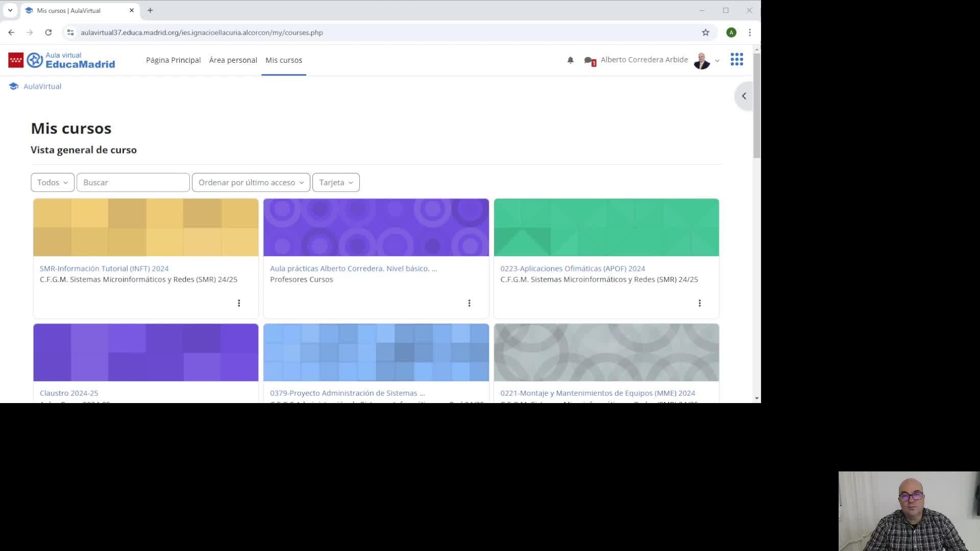Go to Página Principal menu item
This screenshot has width=980, height=551.
point(173,60)
